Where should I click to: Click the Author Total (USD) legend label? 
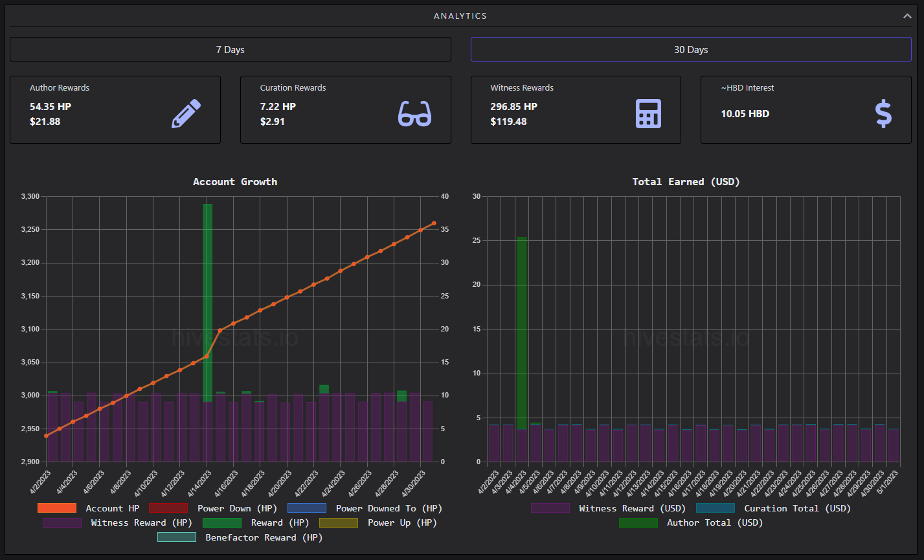click(x=716, y=522)
